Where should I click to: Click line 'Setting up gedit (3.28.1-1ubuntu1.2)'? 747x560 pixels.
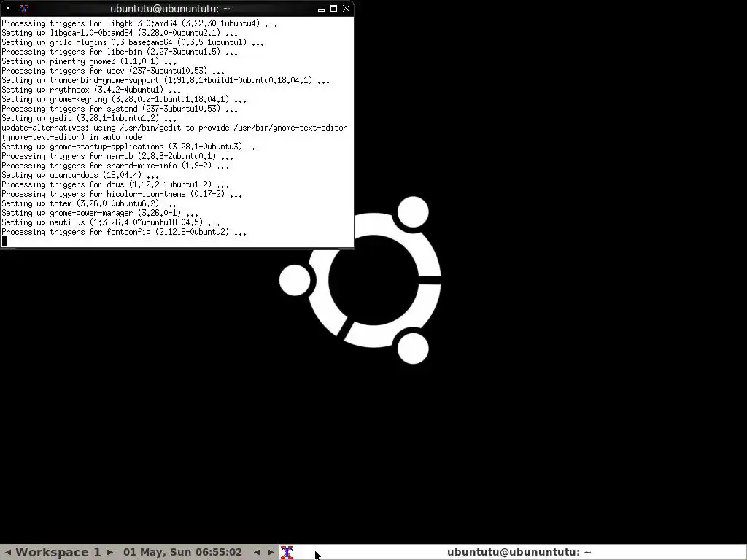(88, 118)
